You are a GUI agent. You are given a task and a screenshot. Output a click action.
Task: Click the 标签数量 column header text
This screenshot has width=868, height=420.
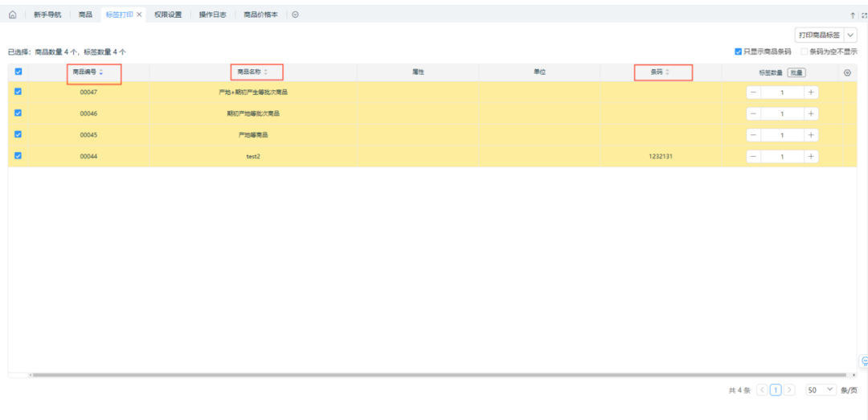pyautogui.click(x=771, y=72)
